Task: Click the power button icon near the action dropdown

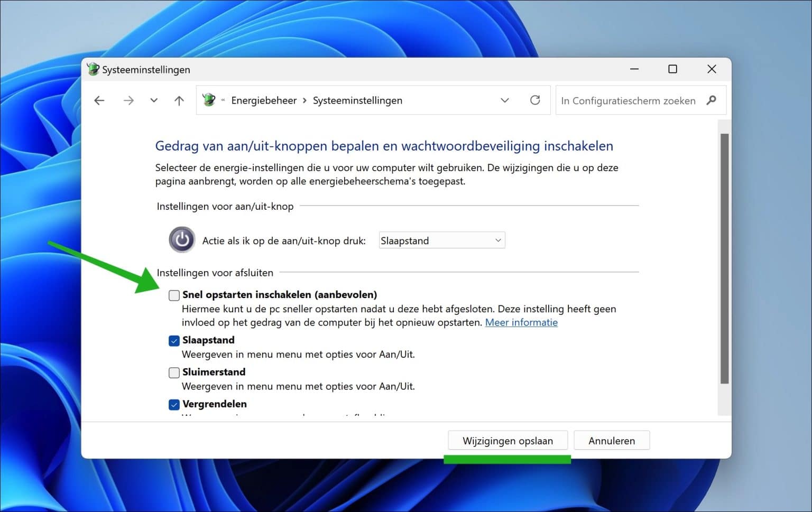Action: click(181, 239)
